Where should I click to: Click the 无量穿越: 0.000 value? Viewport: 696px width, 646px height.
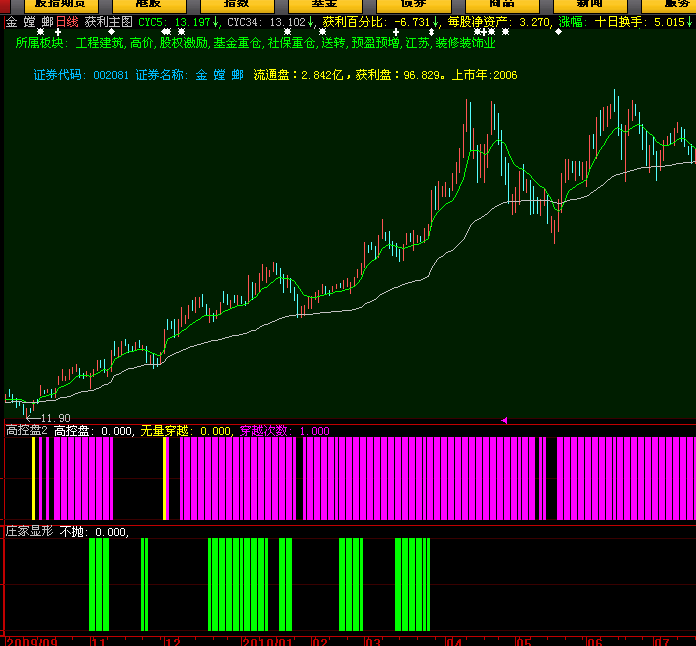point(185,431)
